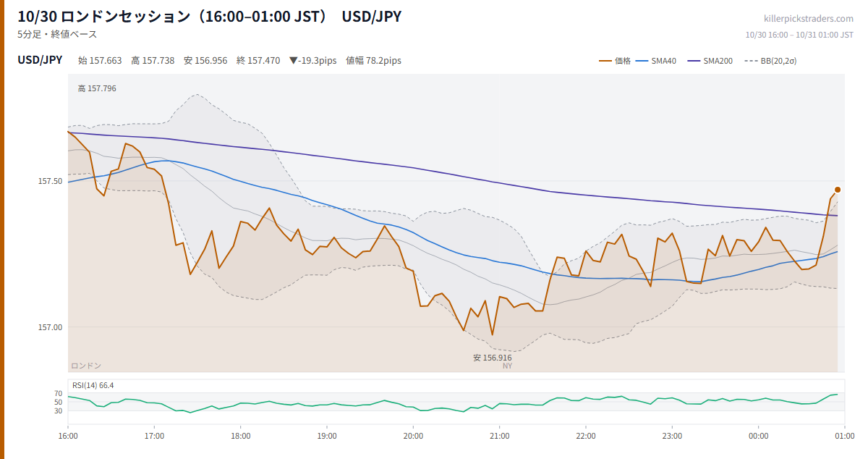Image resolution: width=868 pixels, height=459 pixels.
Task: Click the orange price endpoint dot
Action: point(838,190)
